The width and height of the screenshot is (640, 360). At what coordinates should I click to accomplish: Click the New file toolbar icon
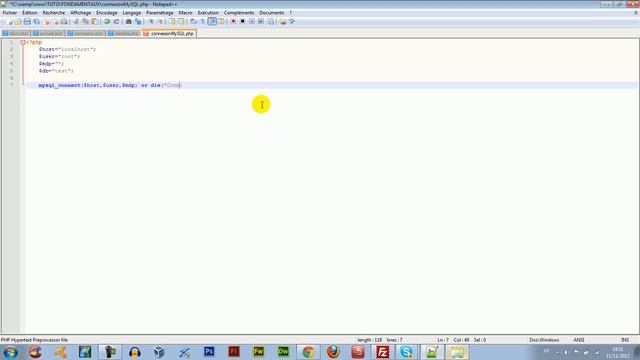click(x=9, y=22)
